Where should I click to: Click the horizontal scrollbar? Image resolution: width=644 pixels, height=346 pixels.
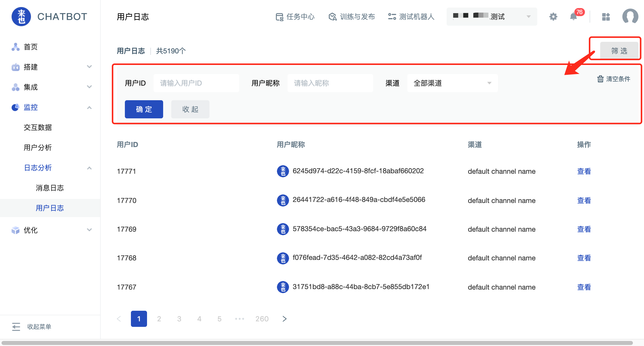point(317,343)
